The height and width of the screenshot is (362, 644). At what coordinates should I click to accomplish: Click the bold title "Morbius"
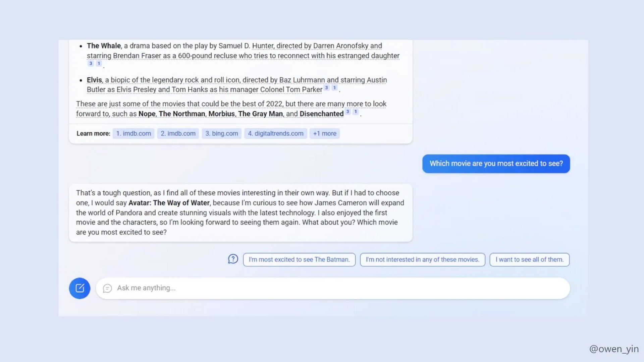(x=222, y=114)
